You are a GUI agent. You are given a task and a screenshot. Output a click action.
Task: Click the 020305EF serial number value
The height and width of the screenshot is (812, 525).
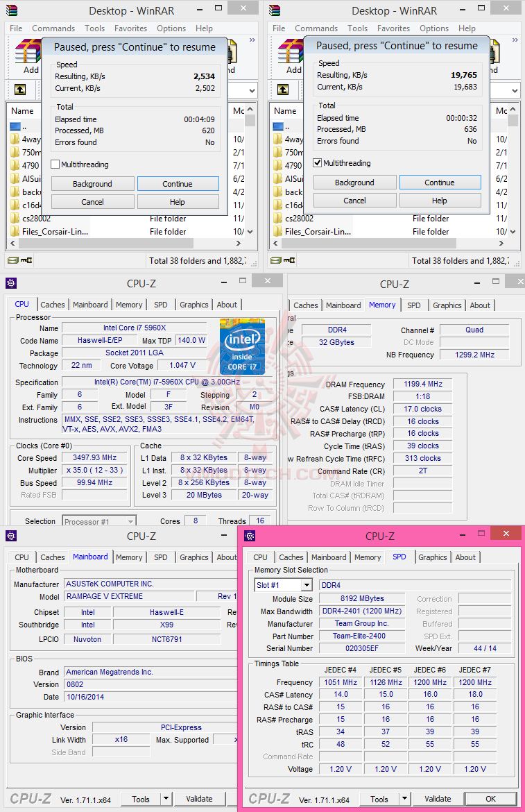tap(362, 648)
